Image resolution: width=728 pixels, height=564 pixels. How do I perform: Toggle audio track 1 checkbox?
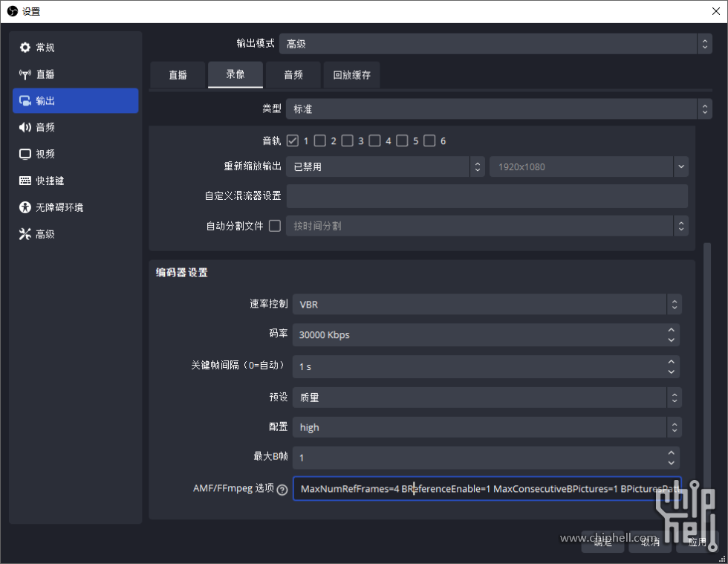pyautogui.click(x=293, y=140)
